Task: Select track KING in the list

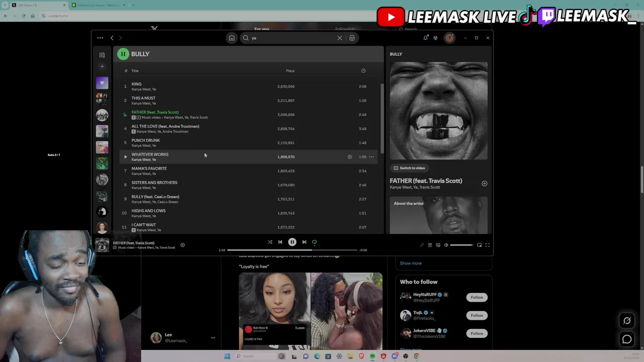Action: [249, 86]
